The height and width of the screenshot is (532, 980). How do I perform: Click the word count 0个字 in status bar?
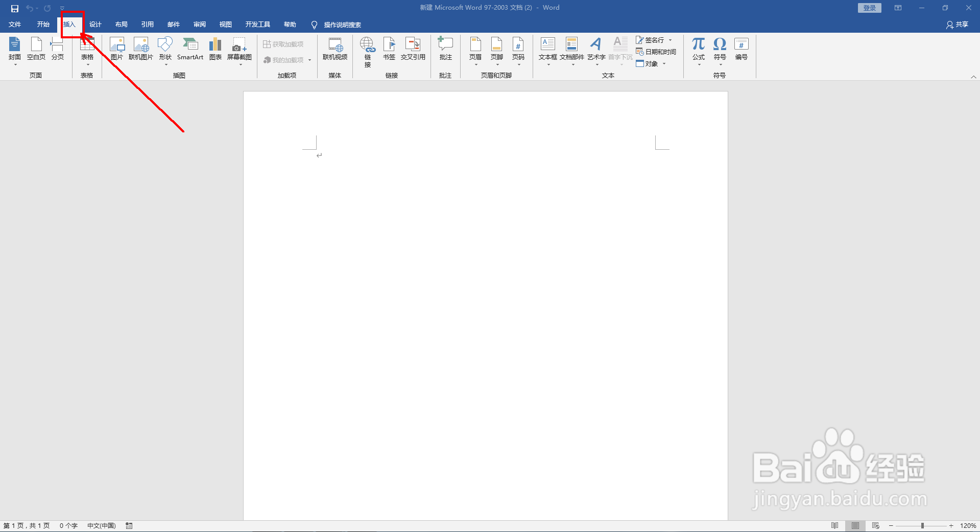[x=68, y=525]
